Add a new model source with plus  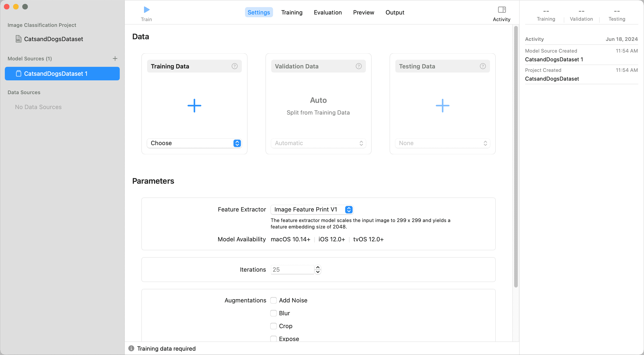pos(115,59)
